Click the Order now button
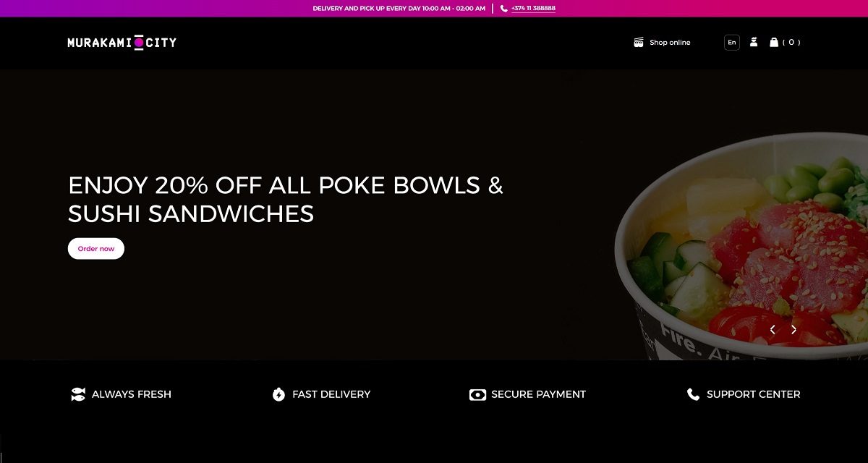The height and width of the screenshot is (463, 868). point(96,248)
